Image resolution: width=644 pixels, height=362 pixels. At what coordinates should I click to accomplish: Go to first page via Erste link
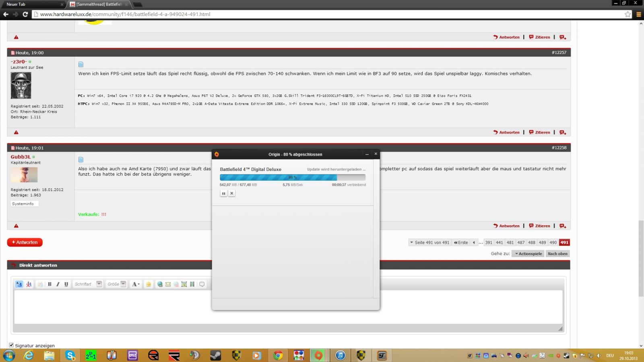[461, 243]
